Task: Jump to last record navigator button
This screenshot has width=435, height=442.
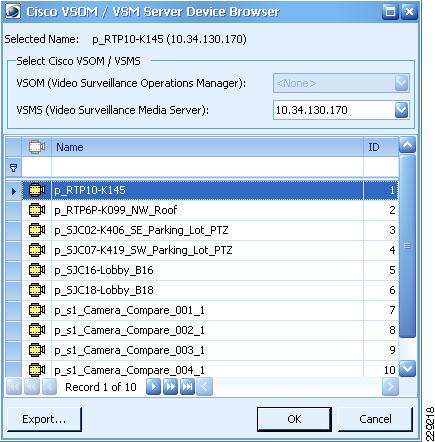Action: (x=187, y=387)
